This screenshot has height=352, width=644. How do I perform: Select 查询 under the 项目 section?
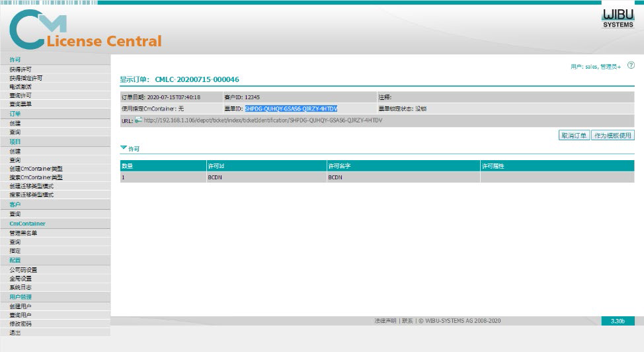15,160
